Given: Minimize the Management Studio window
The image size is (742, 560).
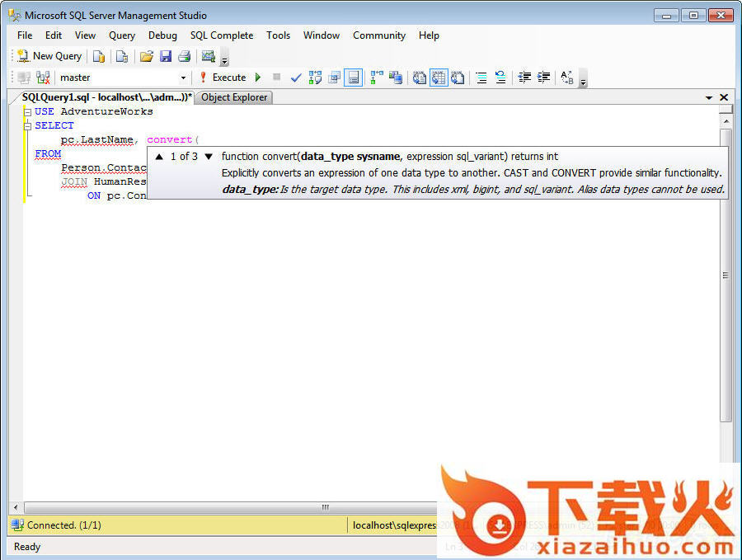Looking at the screenshot, I should 666,15.
